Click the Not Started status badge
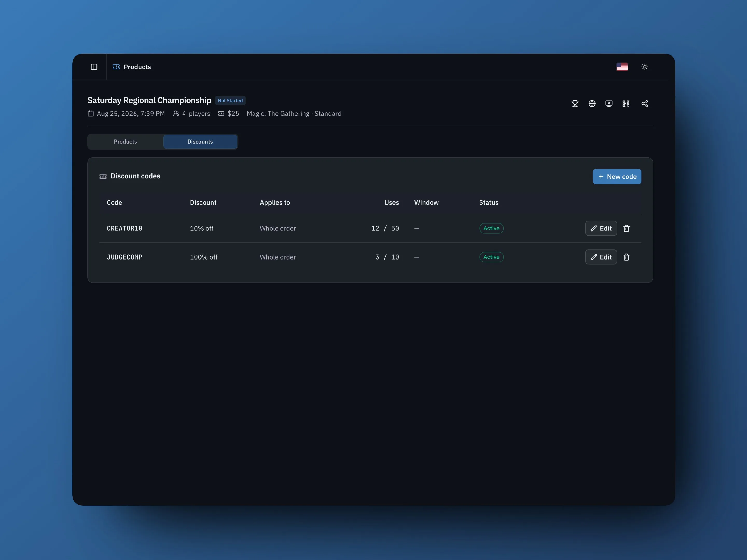747x560 pixels. 230,101
